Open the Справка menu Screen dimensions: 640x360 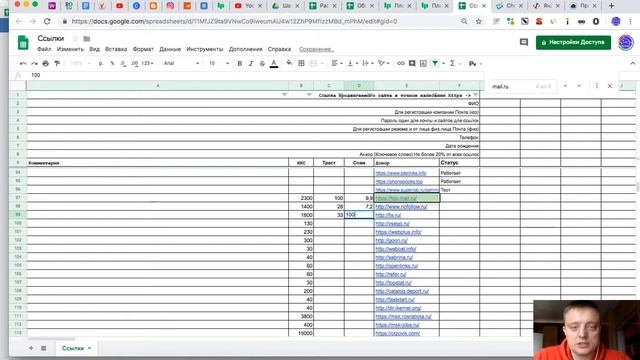(x=279, y=49)
